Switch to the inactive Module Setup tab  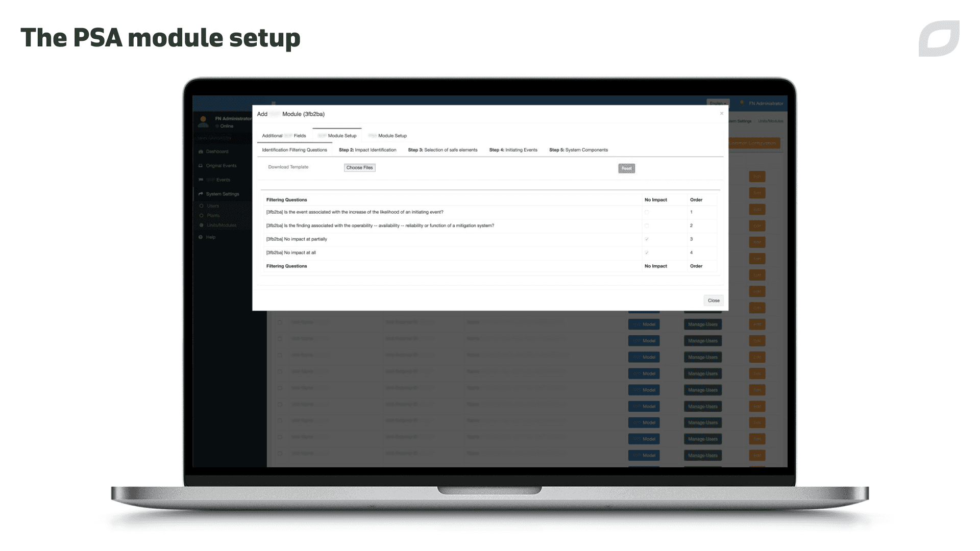coord(387,136)
